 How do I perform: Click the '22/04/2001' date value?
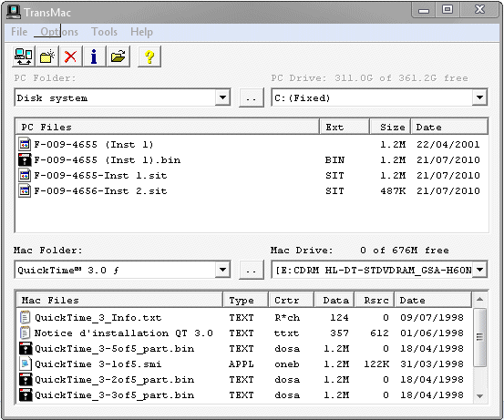tap(448, 144)
